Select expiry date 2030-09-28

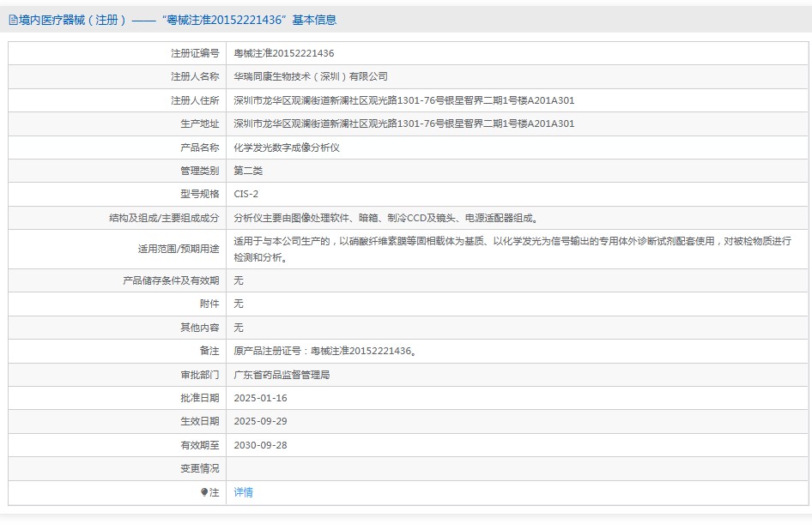point(260,445)
